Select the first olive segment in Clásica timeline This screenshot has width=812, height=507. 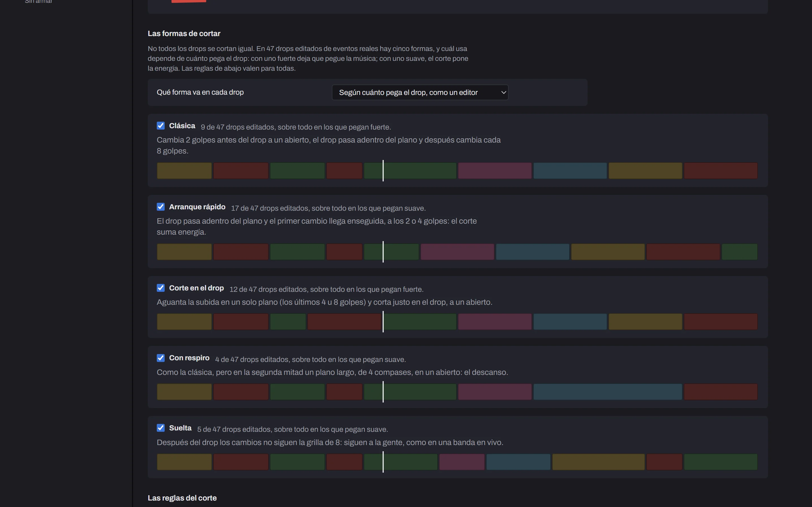184,171
